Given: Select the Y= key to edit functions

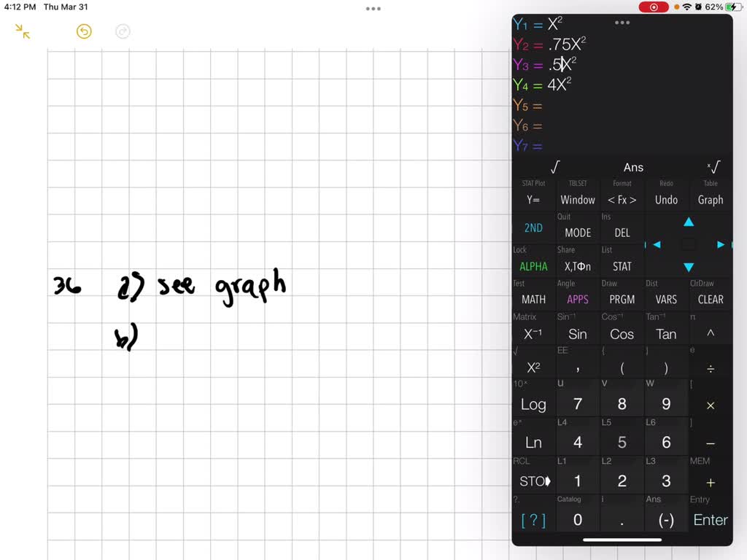Looking at the screenshot, I should coord(533,199).
